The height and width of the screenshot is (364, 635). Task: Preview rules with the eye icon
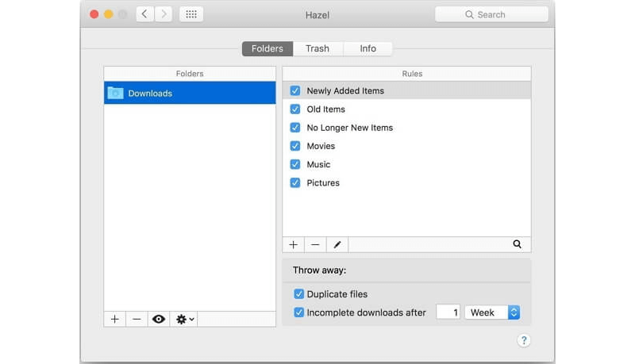pos(159,319)
